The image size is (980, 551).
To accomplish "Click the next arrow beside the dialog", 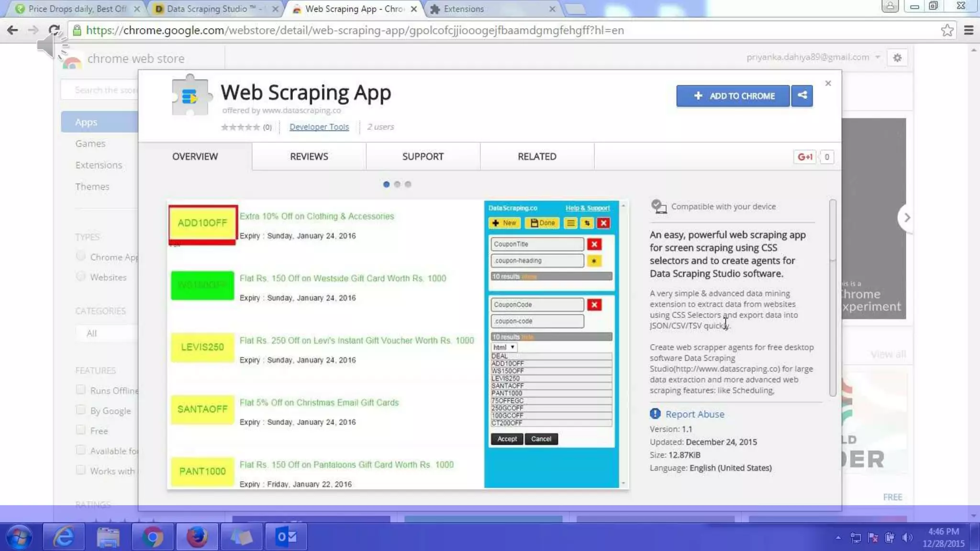I will (x=907, y=217).
